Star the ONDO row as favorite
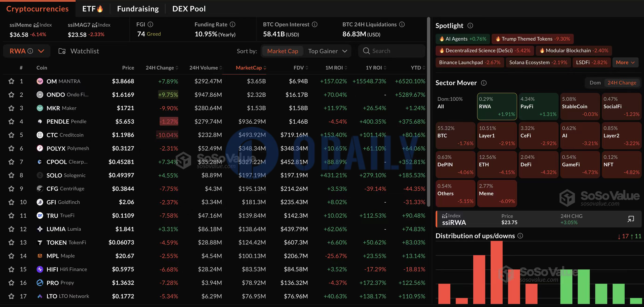Image resolution: width=644 pixels, height=307 pixels. pos(11,95)
